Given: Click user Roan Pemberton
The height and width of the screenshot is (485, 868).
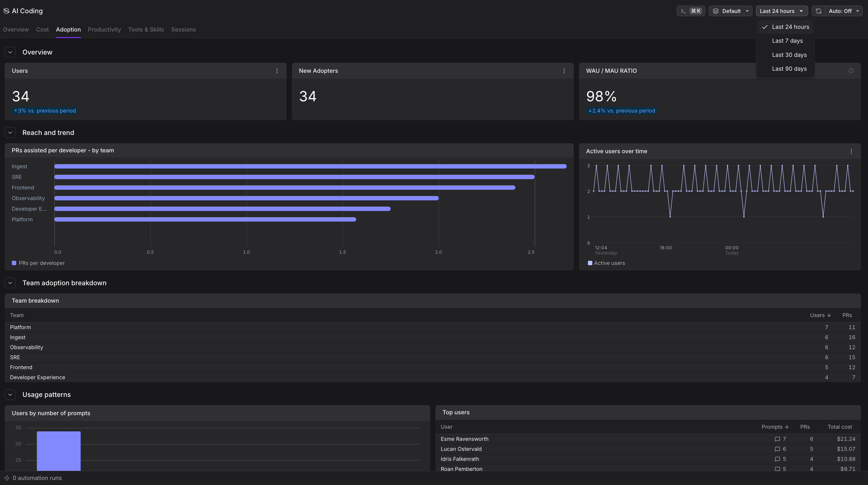Looking at the screenshot, I should point(461,469).
